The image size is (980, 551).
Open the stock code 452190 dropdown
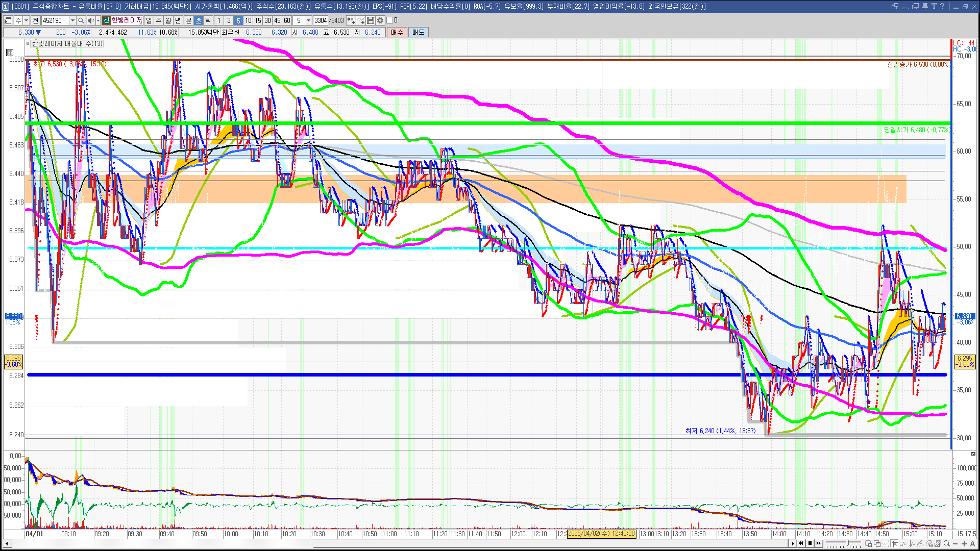click(72, 20)
